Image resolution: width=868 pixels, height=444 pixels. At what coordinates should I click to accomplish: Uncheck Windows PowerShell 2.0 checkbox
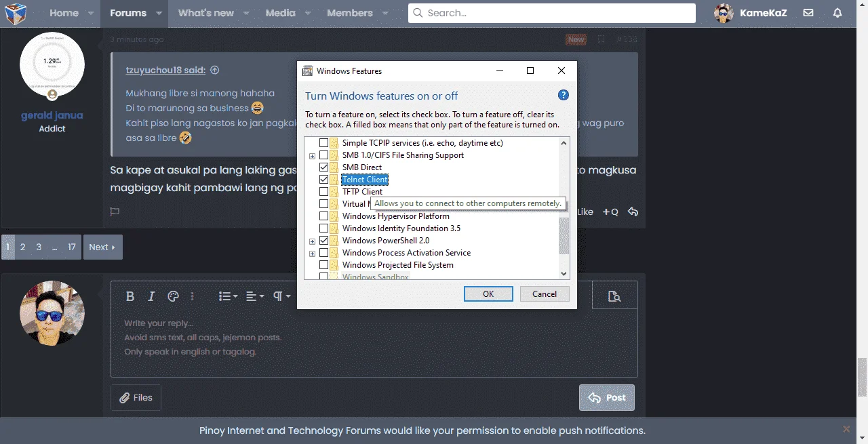coord(323,241)
